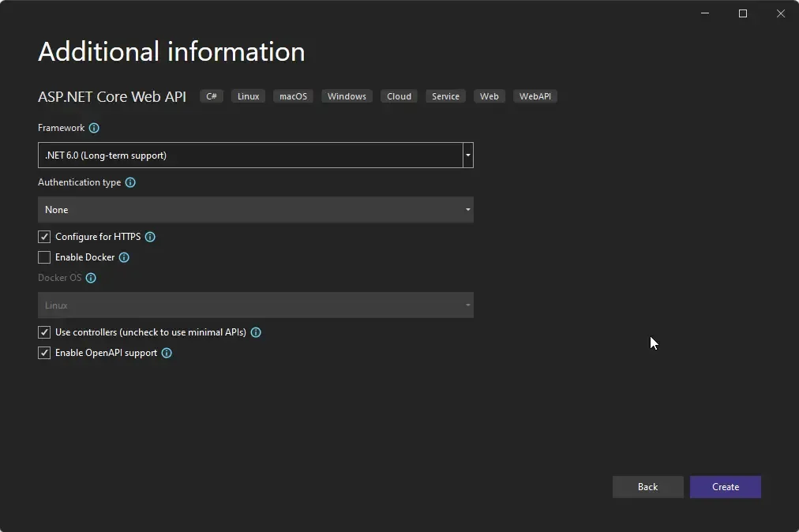Open the Framework info tooltip icon
The image size is (799, 532).
click(x=94, y=128)
